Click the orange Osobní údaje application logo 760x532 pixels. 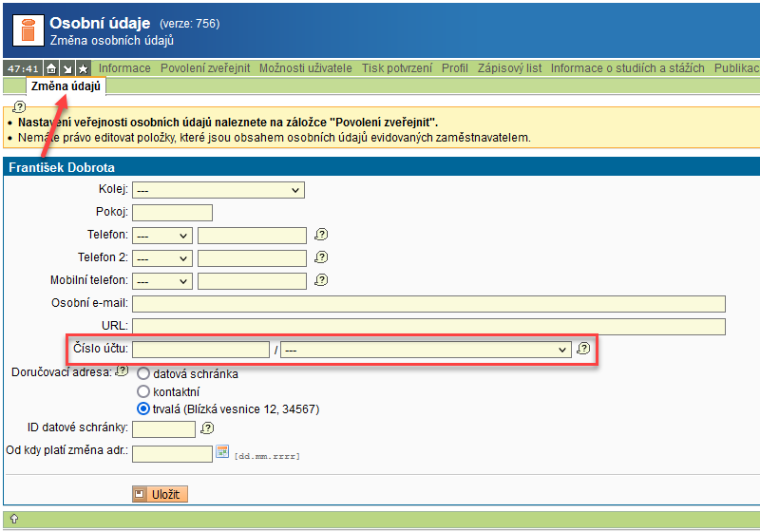click(28, 30)
